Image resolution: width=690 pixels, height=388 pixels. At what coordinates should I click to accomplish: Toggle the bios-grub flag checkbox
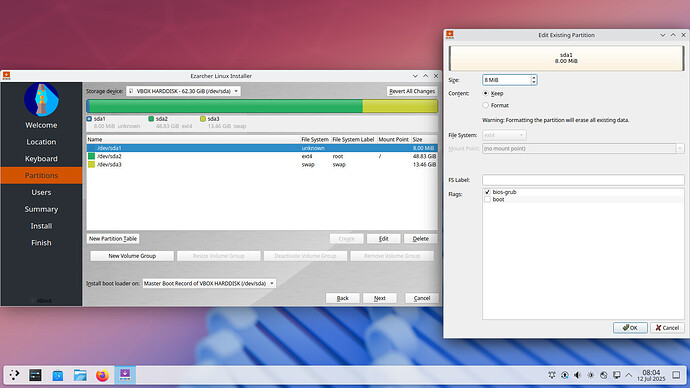[x=487, y=192]
